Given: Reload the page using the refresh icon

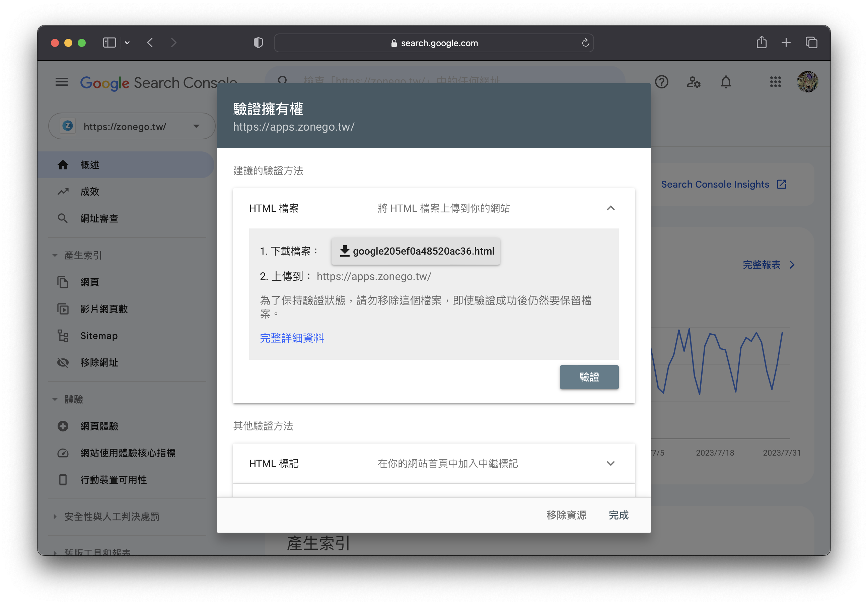Looking at the screenshot, I should tap(586, 43).
